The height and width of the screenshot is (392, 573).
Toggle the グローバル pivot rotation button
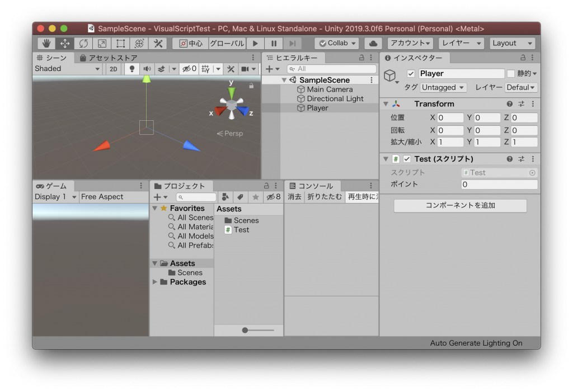coord(227,44)
